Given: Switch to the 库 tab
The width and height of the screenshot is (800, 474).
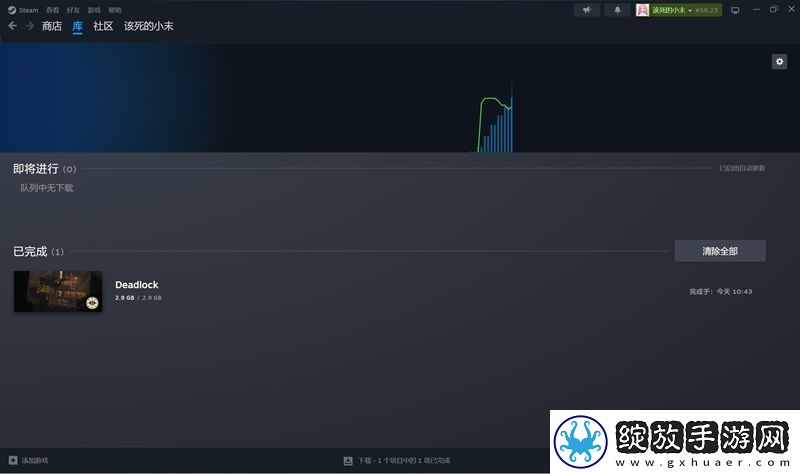Looking at the screenshot, I should coord(78,26).
